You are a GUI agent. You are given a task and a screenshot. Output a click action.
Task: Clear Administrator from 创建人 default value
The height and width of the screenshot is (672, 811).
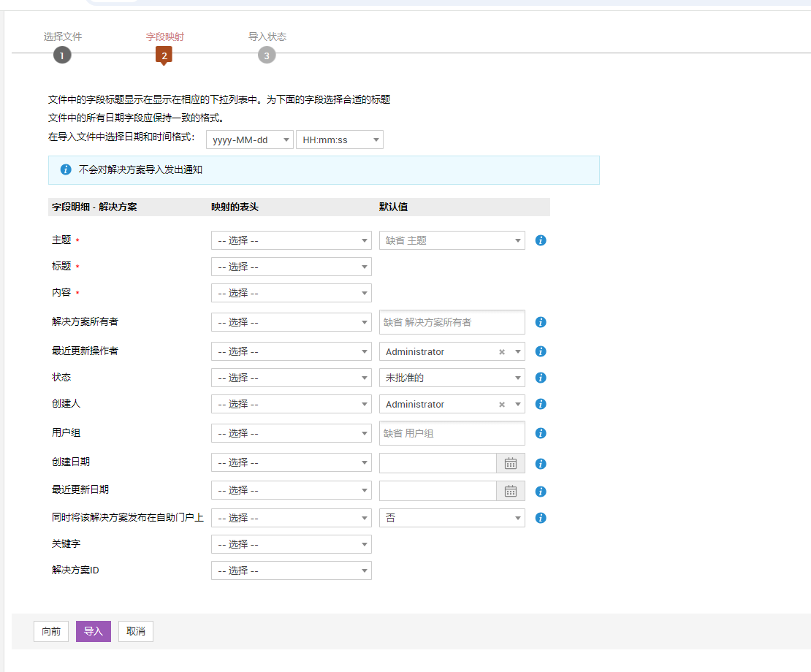tap(502, 405)
